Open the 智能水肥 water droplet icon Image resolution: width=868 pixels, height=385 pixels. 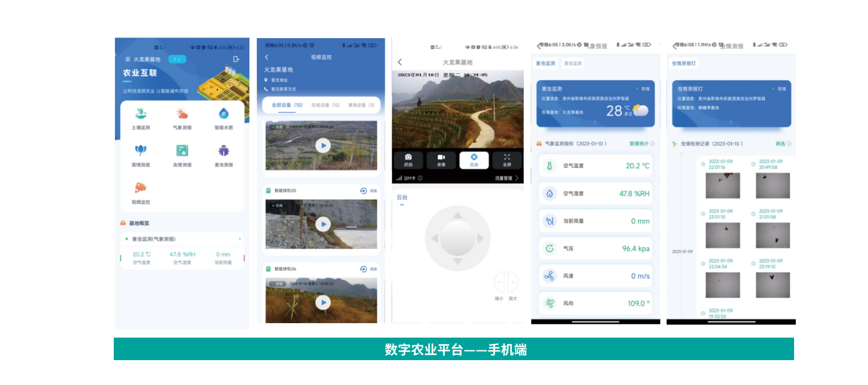pyautogui.click(x=223, y=114)
